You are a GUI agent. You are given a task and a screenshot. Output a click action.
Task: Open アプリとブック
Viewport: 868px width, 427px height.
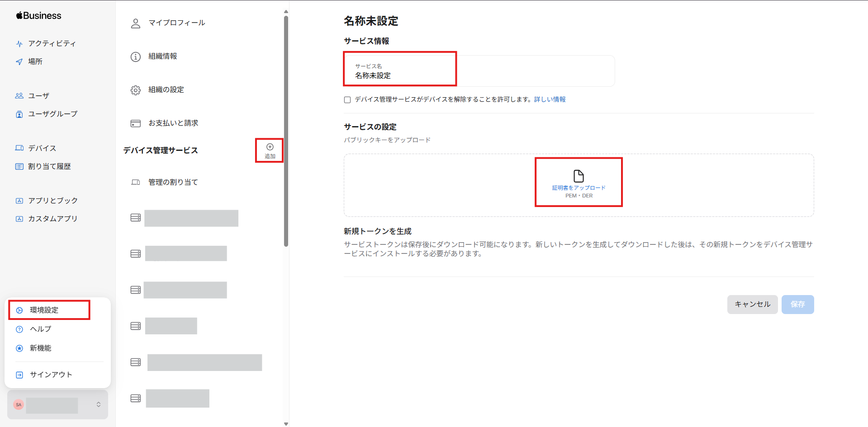pos(52,200)
